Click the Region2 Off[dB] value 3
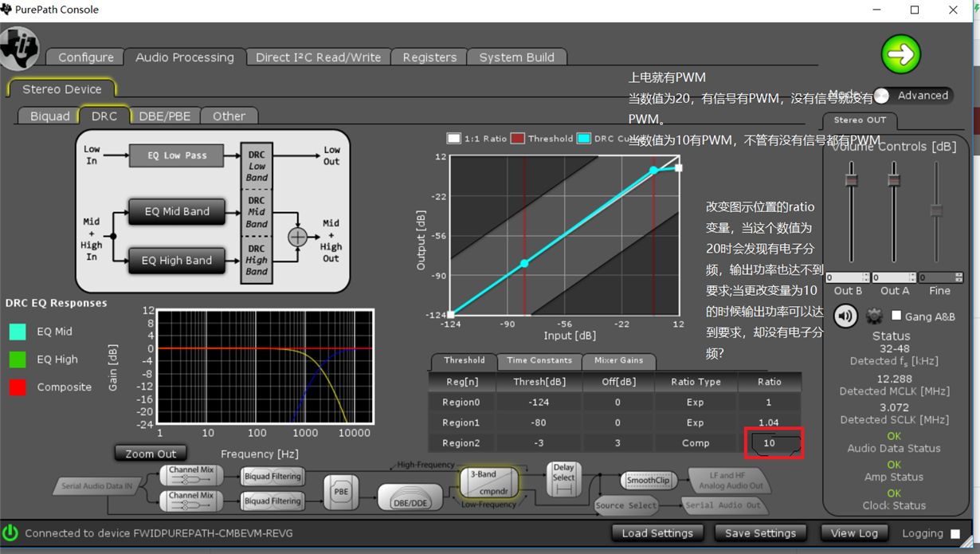The height and width of the screenshot is (554, 980). tap(618, 443)
